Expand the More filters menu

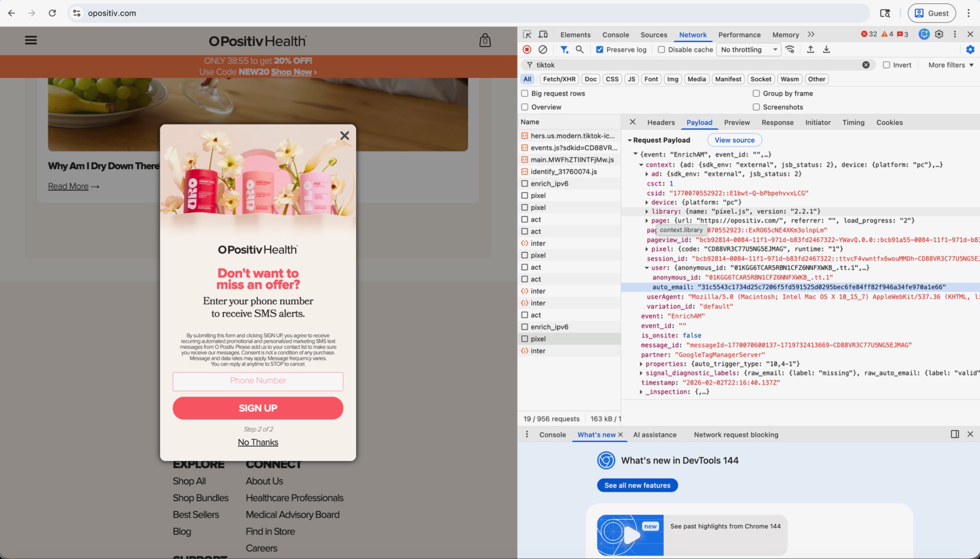949,65
